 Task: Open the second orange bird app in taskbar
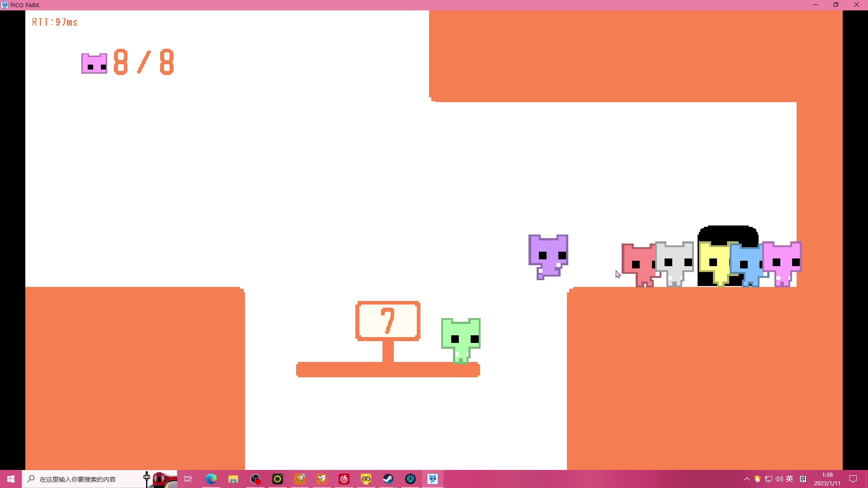click(x=322, y=479)
